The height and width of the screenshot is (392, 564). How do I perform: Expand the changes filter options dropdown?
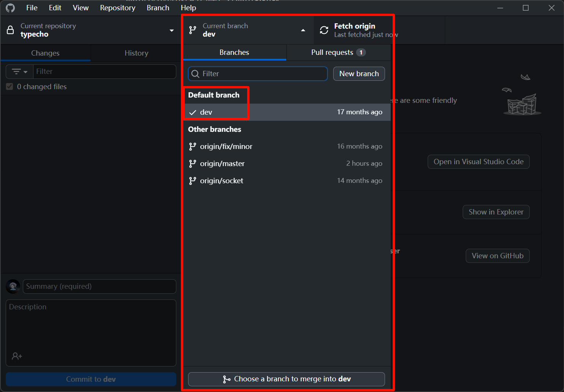pos(20,72)
